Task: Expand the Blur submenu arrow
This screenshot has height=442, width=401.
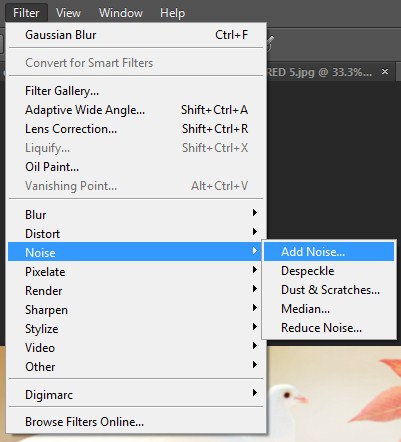Action: (x=255, y=213)
